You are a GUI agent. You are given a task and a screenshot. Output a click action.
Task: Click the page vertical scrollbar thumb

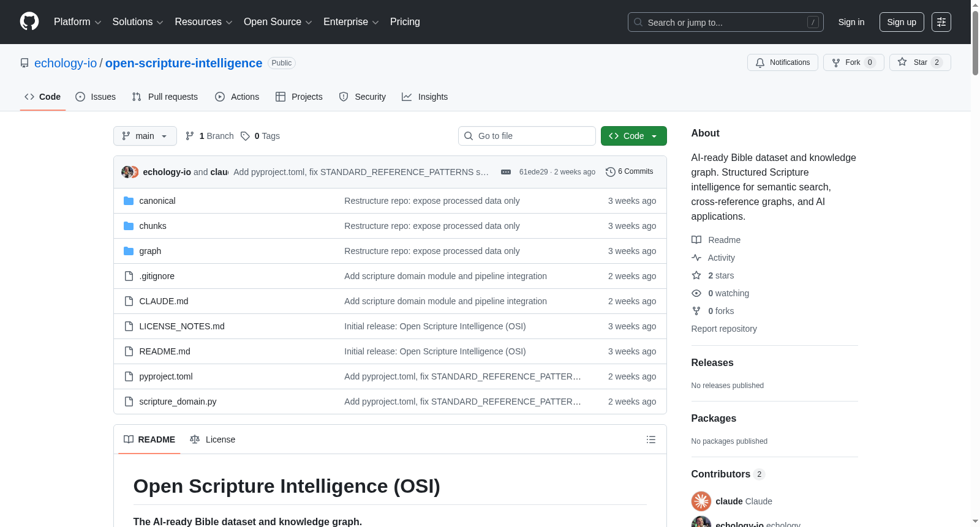click(x=975, y=43)
